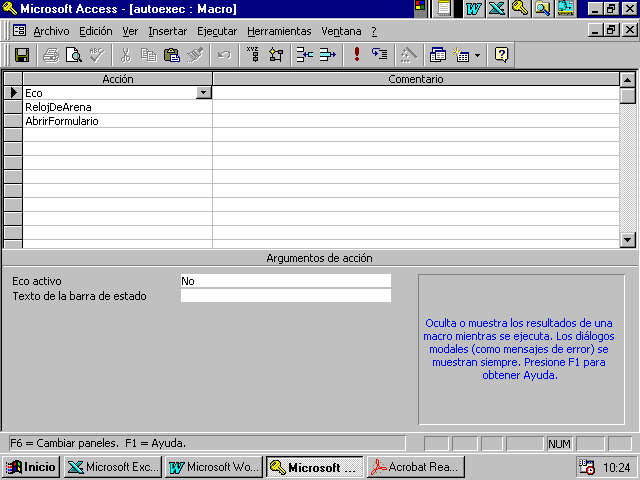Switch to Microsoft Excel in taskbar
The height and width of the screenshot is (480, 640).
[113, 467]
